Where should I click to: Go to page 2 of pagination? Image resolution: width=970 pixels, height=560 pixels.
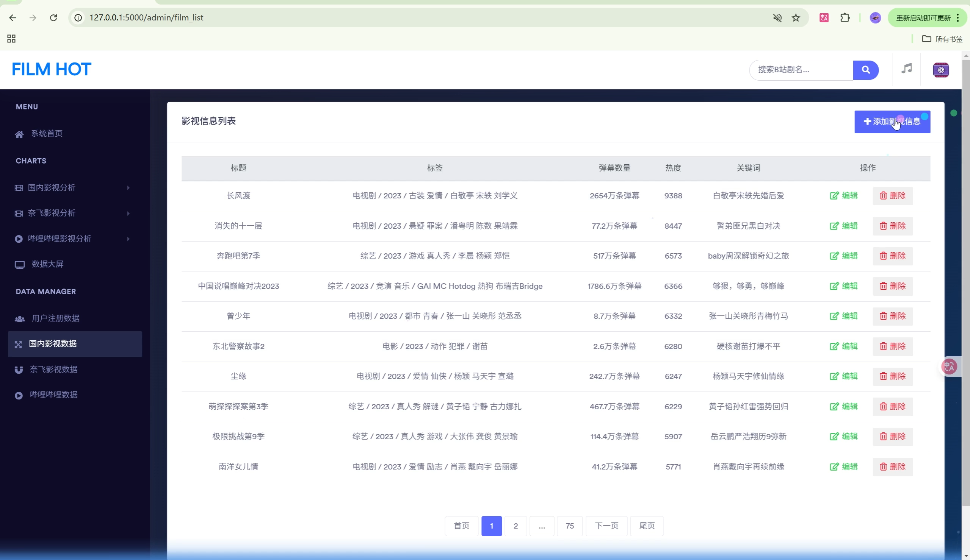[x=516, y=526]
